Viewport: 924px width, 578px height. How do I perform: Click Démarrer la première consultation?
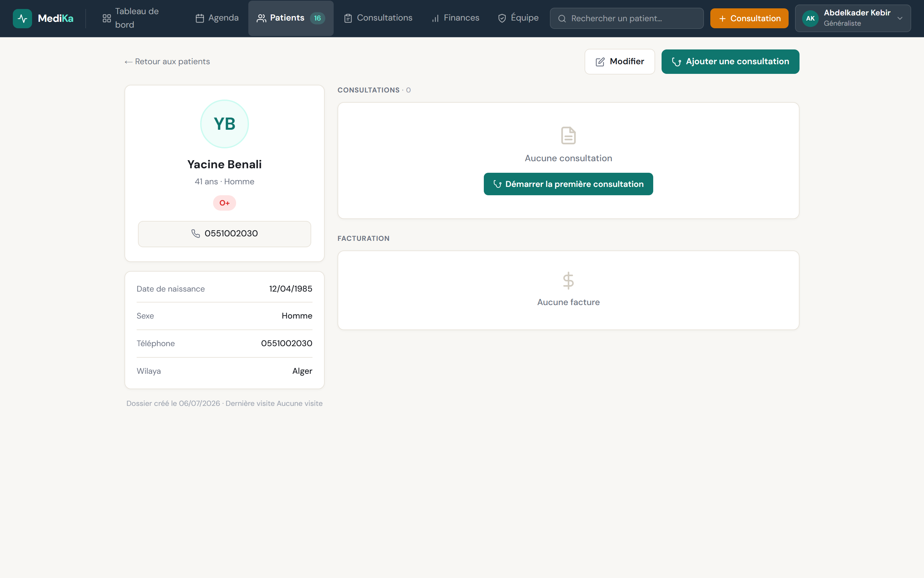tap(568, 184)
